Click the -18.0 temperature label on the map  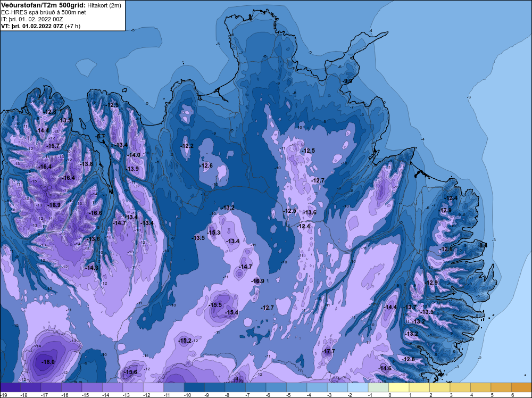point(48,362)
